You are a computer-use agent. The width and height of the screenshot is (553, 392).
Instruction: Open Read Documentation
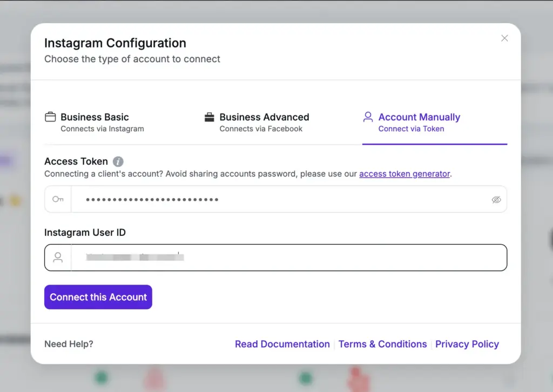click(282, 344)
